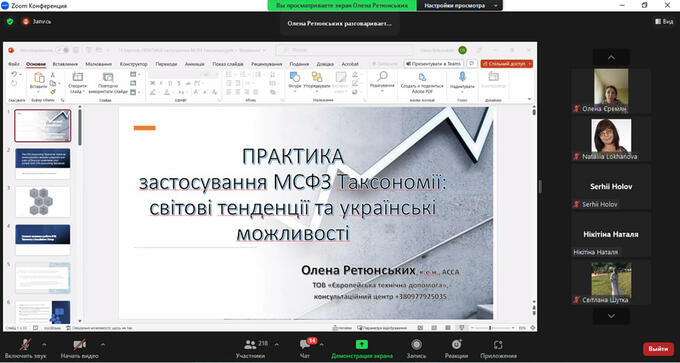Switch to the Вставлення ribbon tab
The image size is (680, 363).
(65, 64)
